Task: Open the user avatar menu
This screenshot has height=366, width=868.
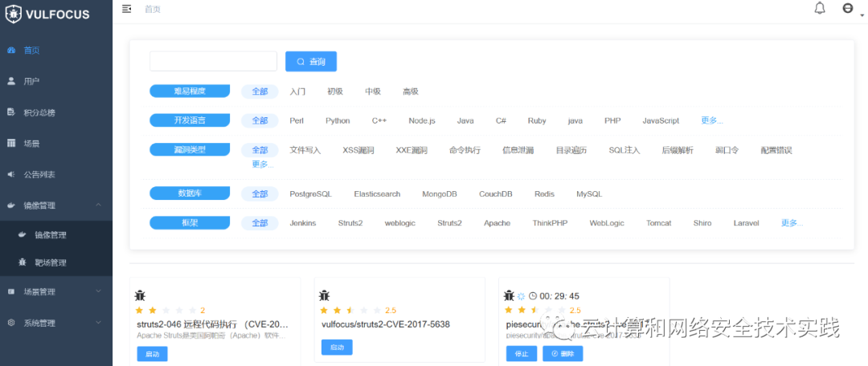Action: tap(848, 9)
